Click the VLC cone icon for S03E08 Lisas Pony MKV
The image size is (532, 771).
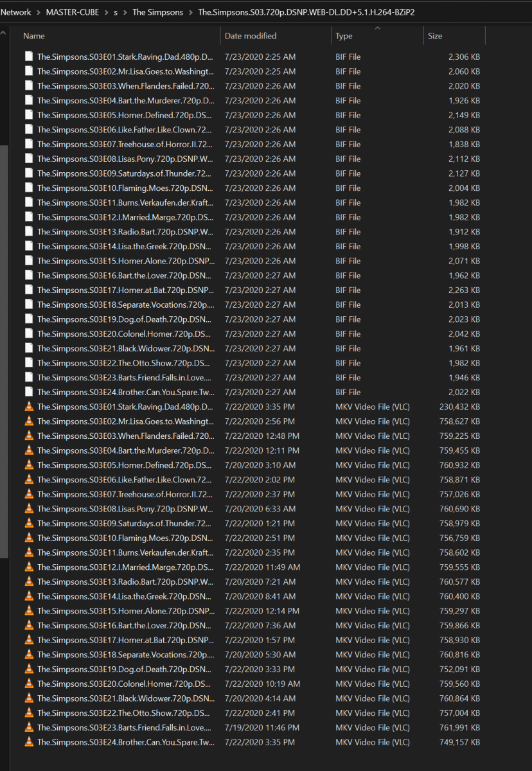coord(29,508)
